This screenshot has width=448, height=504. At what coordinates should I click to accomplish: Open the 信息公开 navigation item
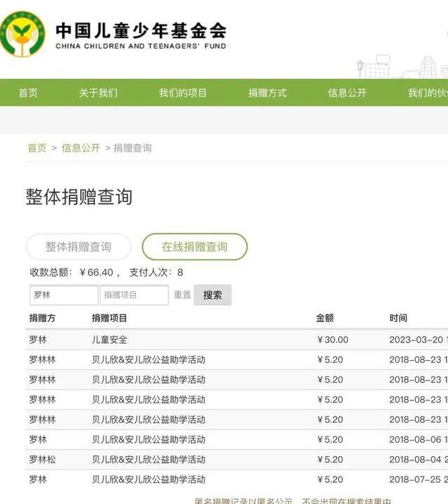click(347, 93)
